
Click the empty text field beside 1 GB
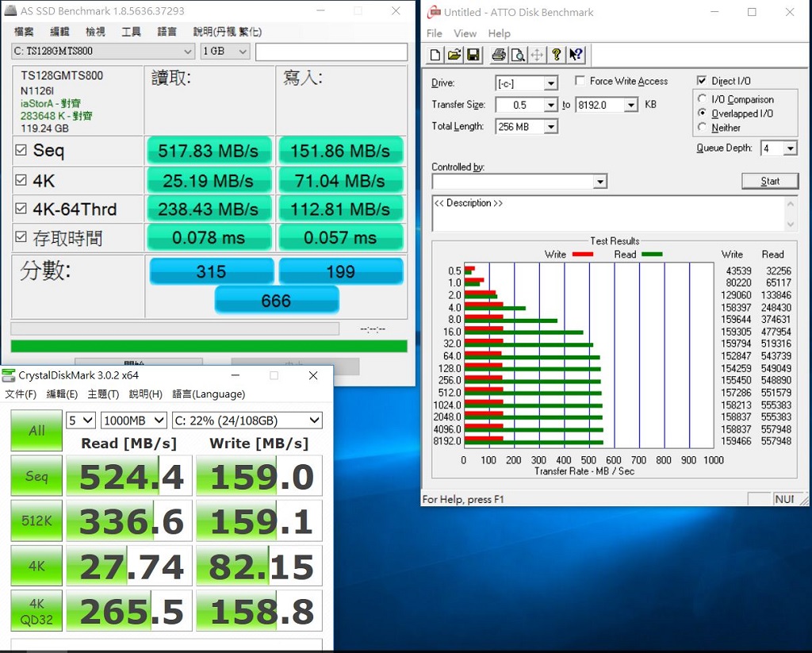click(x=331, y=52)
